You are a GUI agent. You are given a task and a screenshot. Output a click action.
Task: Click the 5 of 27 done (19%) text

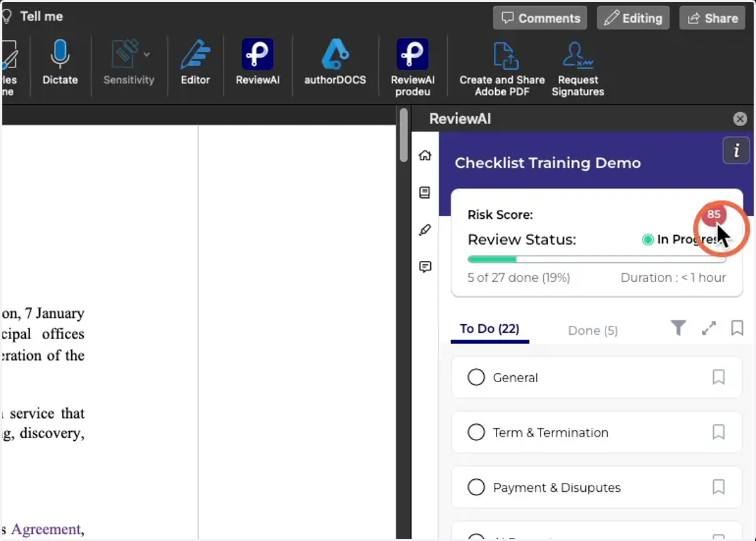click(x=519, y=277)
